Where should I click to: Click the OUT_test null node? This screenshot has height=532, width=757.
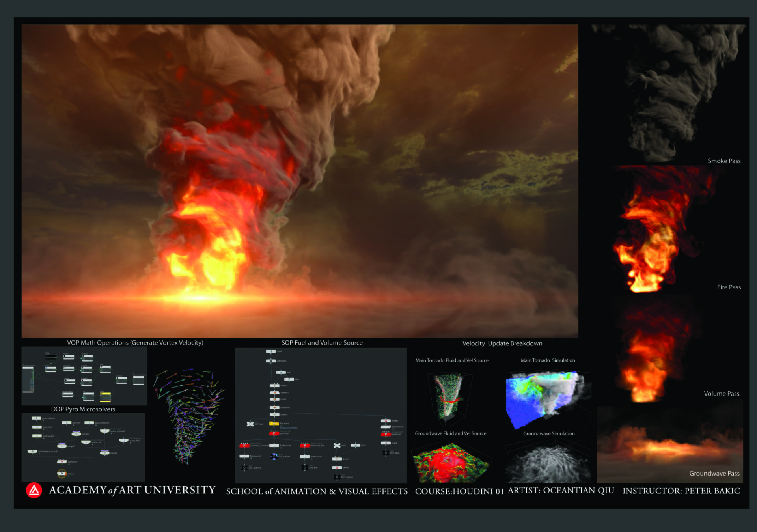point(250,424)
